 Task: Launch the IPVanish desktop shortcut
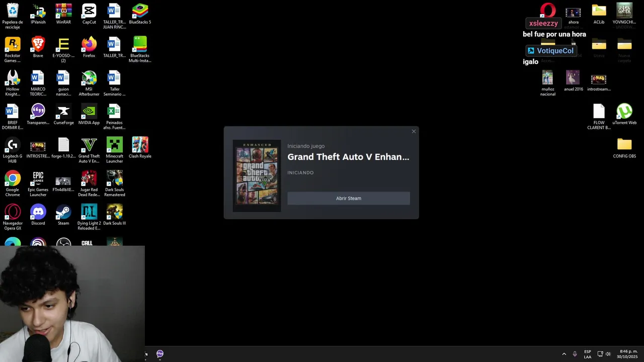tap(38, 14)
